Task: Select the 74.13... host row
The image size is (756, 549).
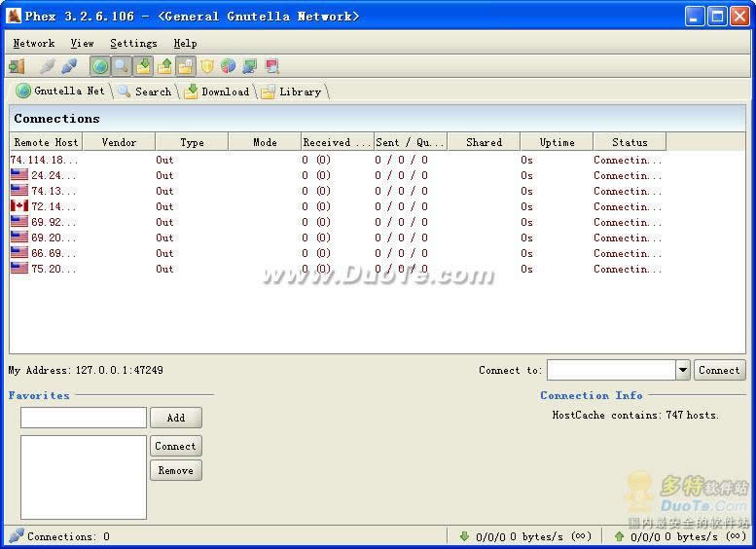Action: pos(338,191)
